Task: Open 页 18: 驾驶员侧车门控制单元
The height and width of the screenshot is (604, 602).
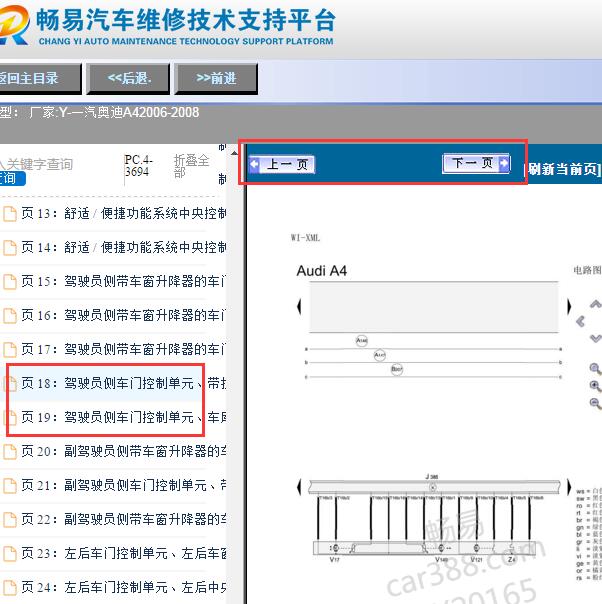Action: coord(123,383)
